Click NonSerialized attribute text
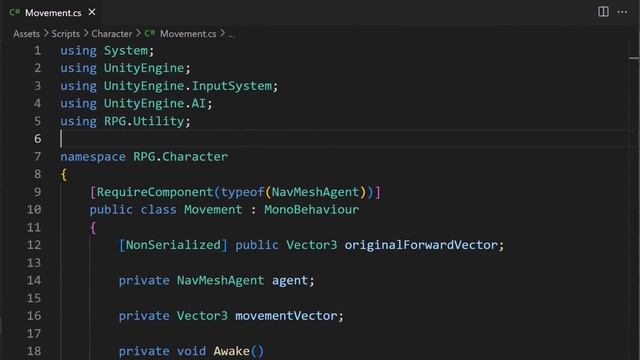640x360 pixels. (x=173, y=245)
